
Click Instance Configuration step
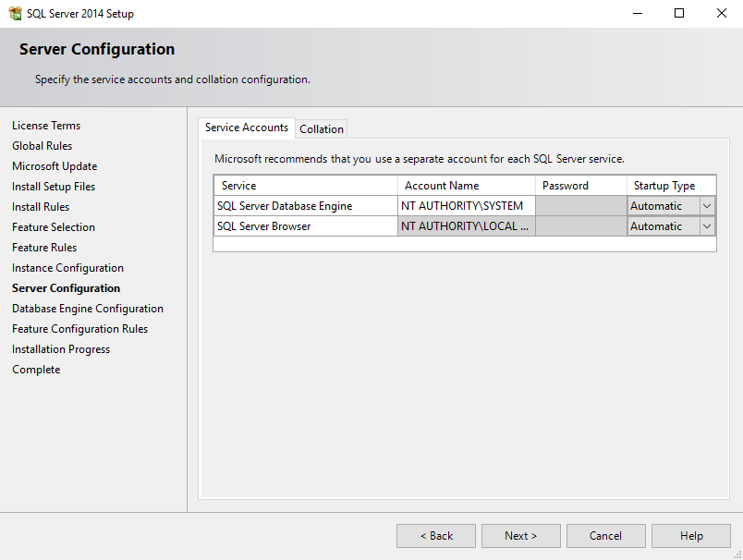coord(67,268)
